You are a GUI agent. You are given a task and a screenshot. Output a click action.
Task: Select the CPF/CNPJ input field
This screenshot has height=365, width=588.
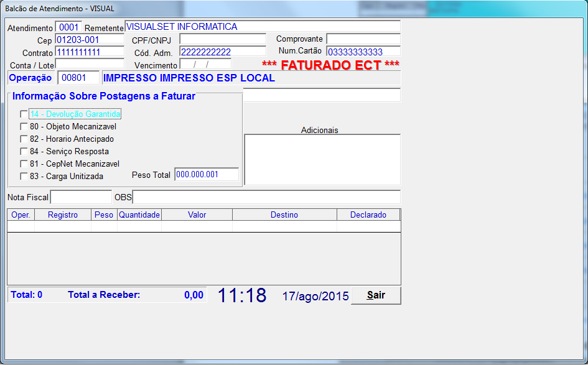pyautogui.click(x=222, y=39)
